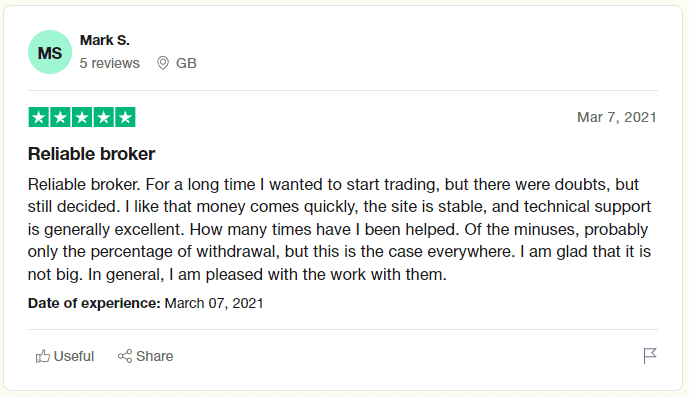
Task: Click the thumbs-up Useful icon
Action: [x=43, y=356]
